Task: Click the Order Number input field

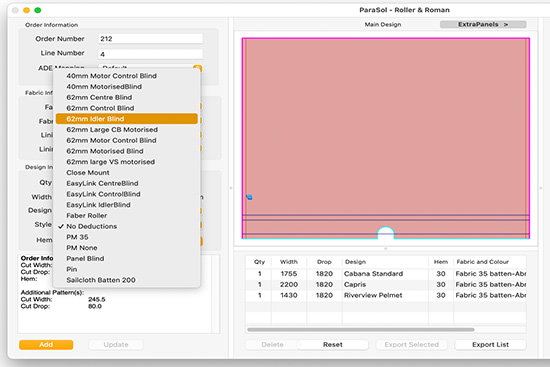Action: pos(150,39)
